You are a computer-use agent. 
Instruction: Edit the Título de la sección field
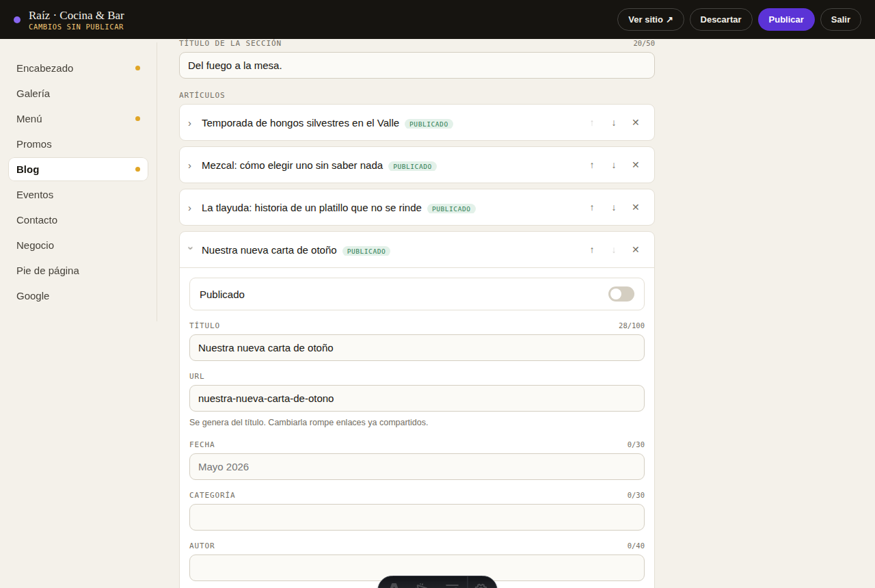(417, 66)
